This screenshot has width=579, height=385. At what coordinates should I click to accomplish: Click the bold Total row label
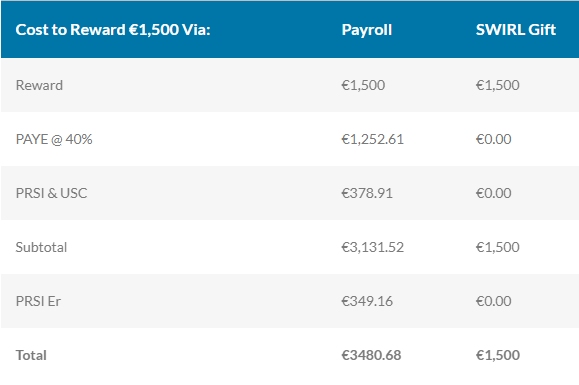[x=31, y=355]
